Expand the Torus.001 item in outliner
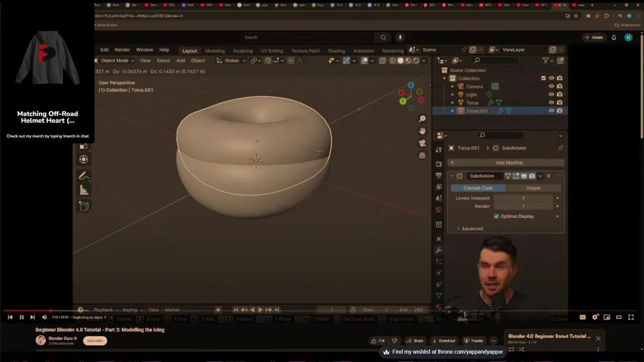This screenshot has height=362, width=644. click(x=452, y=111)
